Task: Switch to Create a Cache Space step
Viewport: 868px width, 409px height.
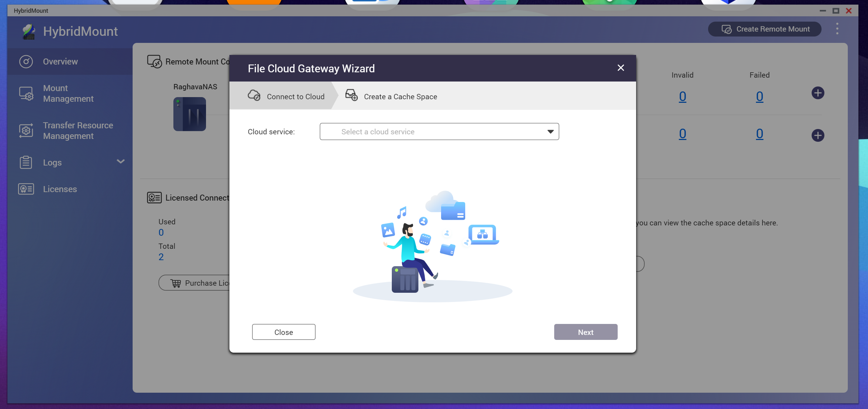Action: pyautogui.click(x=391, y=96)
